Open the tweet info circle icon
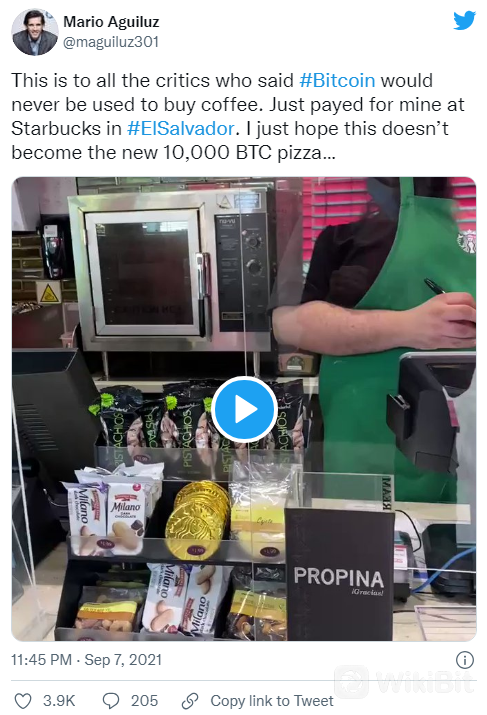487x715 pixels. (465, 660)
